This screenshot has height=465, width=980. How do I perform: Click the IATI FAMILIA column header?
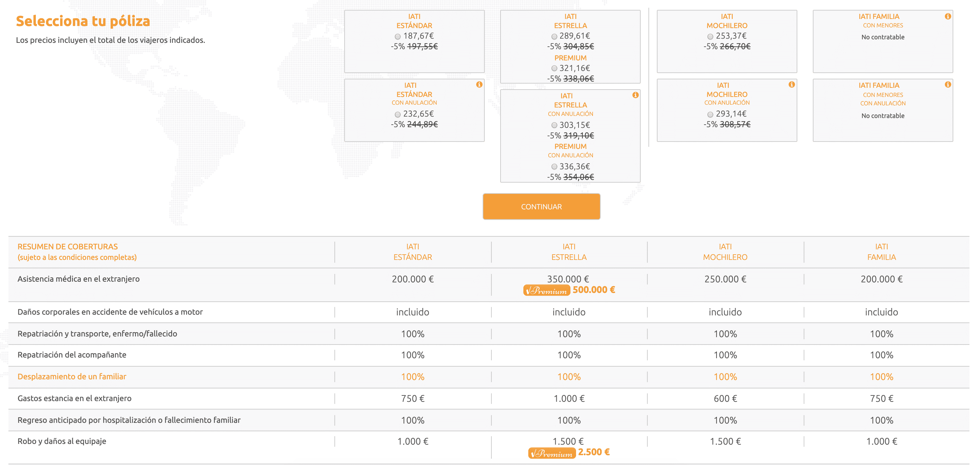(881, 252)
